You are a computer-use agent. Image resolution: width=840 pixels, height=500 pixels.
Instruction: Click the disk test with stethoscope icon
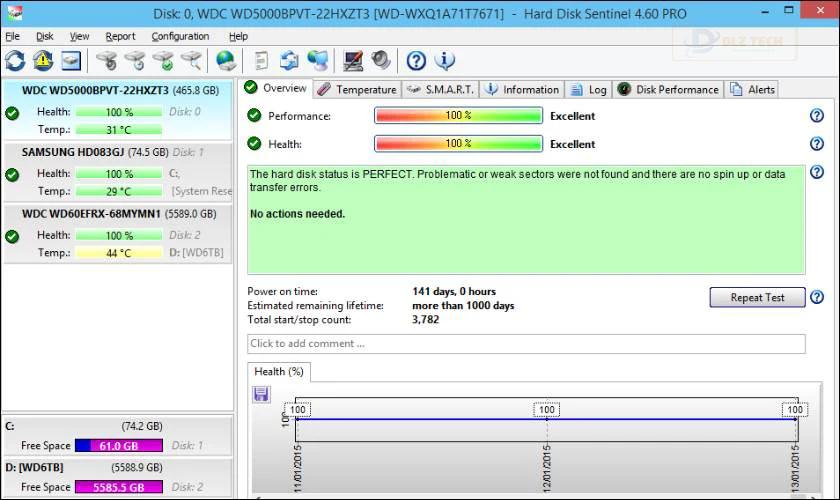[107, 61]
